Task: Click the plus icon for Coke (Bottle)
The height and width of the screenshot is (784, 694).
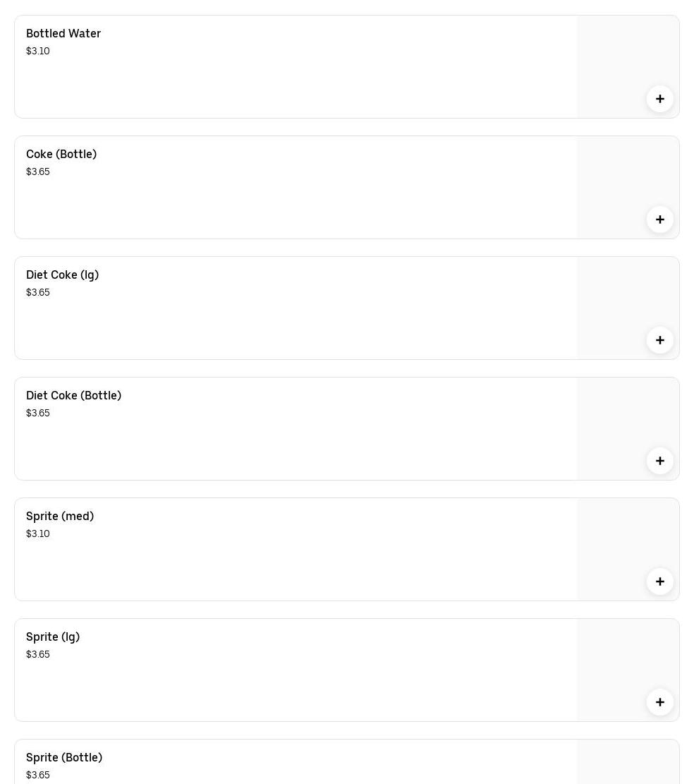Action: click(659, 219)
